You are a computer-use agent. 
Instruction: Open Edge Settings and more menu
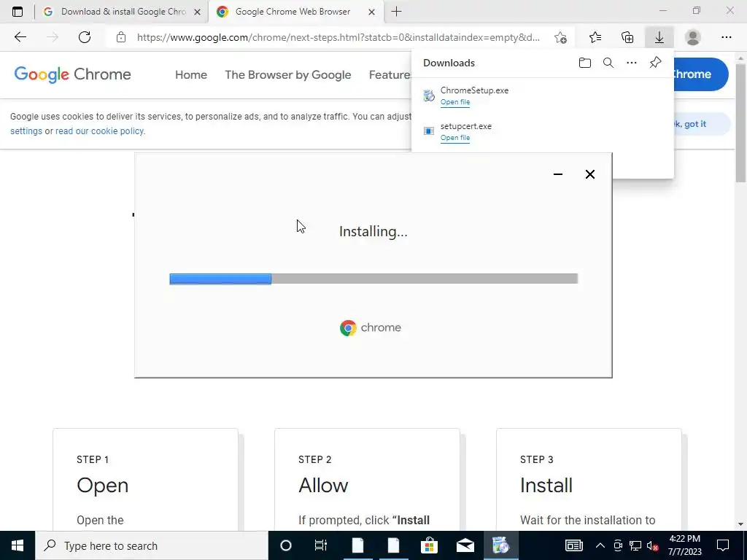pyautogui.click(x=726, y=37)
